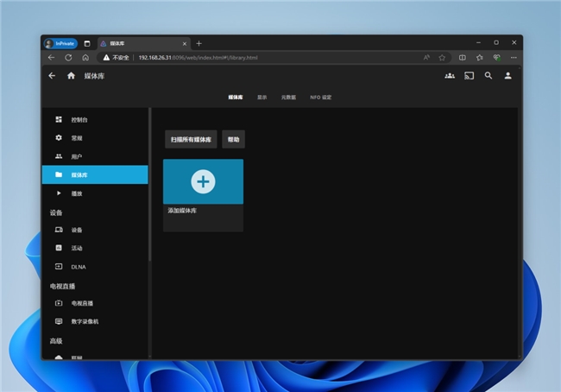The image size is (561, 392).
Task: Switch to the NFO 设定 tab
Action: 320,97
